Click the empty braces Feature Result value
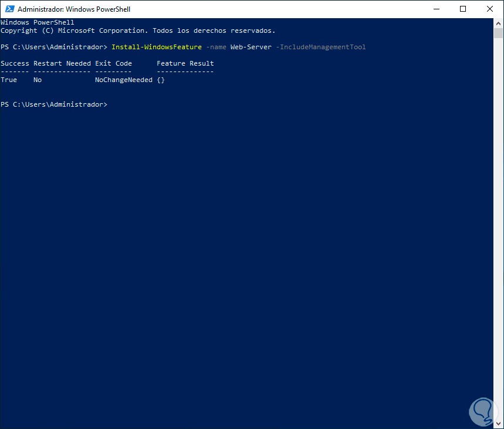 pyautogui.click(x=161, y=80)
